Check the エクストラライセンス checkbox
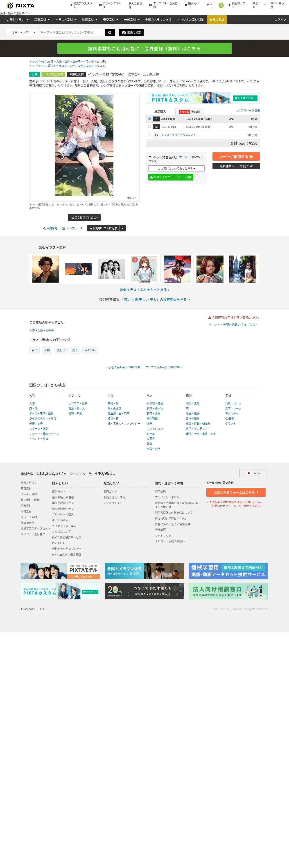 pyautogui.click(x=149, y=135)
